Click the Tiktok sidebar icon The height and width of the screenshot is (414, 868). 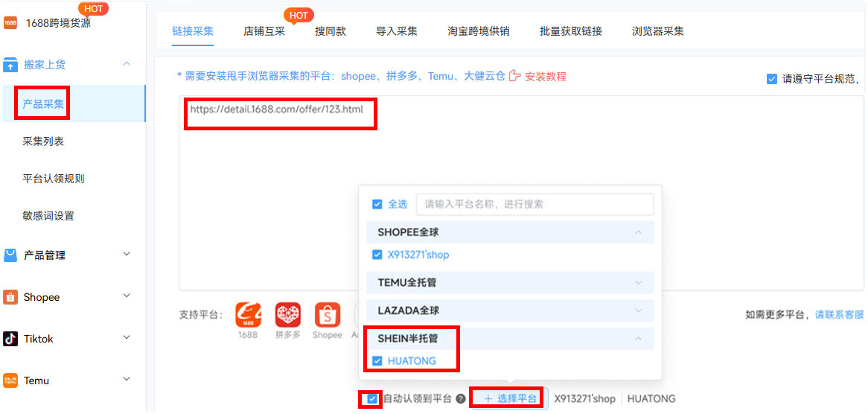[x=10, y=339]
